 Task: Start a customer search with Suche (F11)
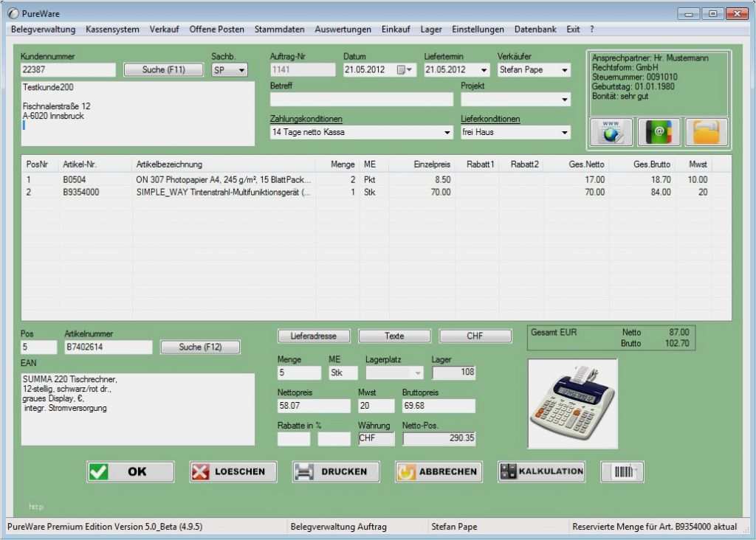click(163, 69)
